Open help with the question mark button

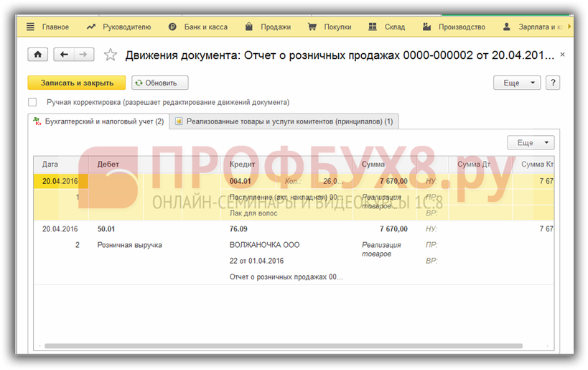(553, 83)
